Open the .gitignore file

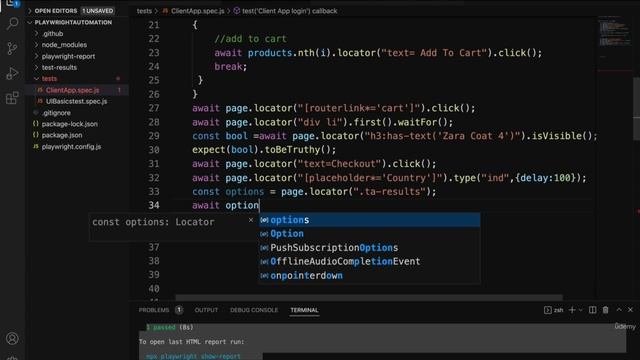pos(56,113)
